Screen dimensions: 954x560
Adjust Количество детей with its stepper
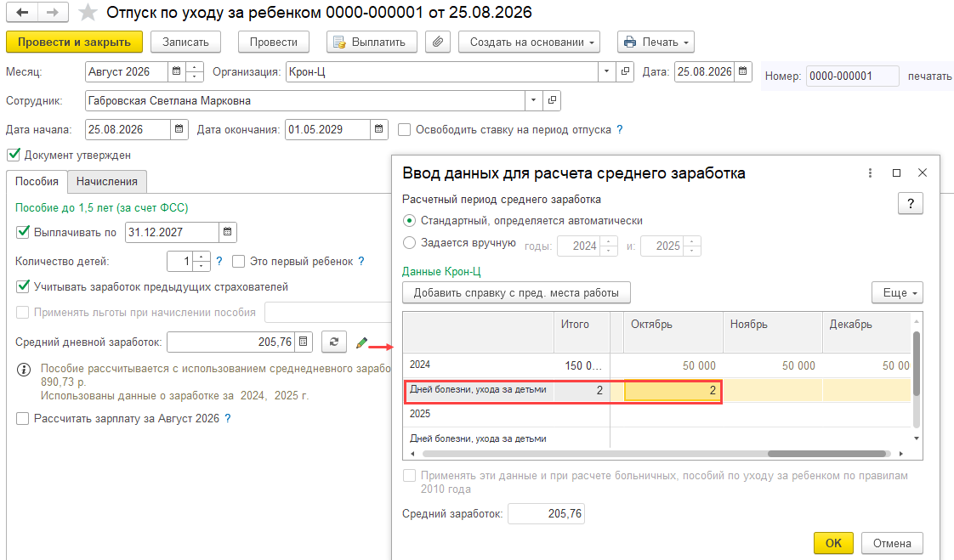202,262
